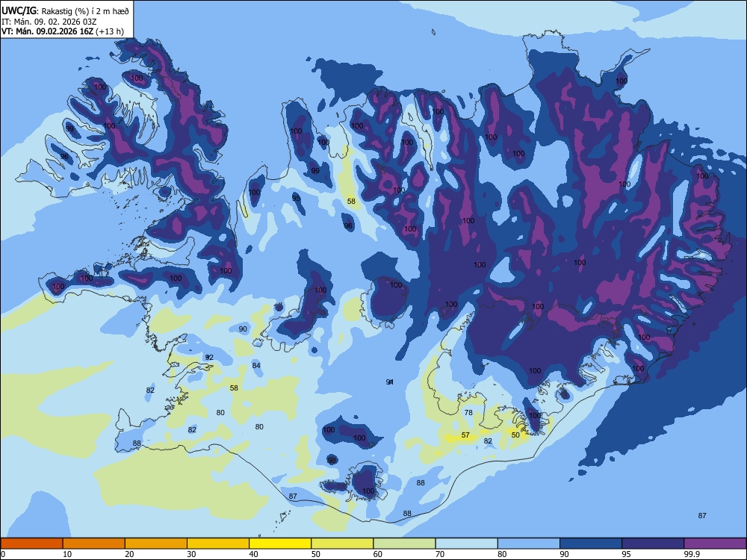The image size is (747, 560).
Task: Click the 30–40 amber legend swatch
Action: point(218,544)
